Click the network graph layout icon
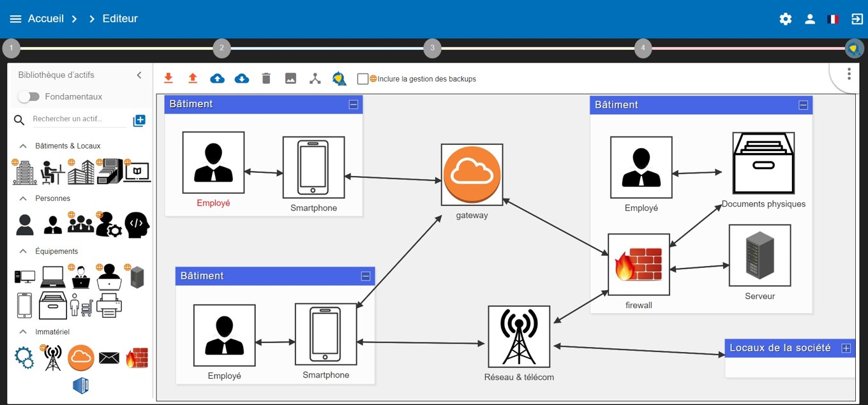This screenshot has height=405, width=868. 315,78
